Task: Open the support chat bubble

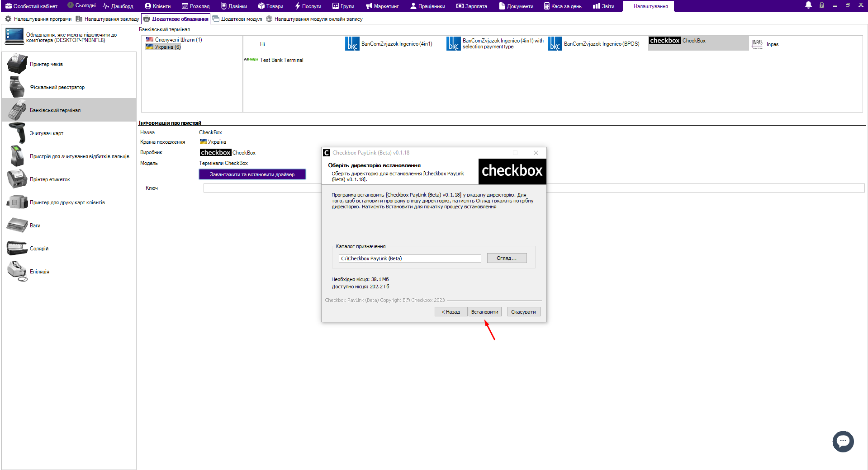Action: (843, 441)
